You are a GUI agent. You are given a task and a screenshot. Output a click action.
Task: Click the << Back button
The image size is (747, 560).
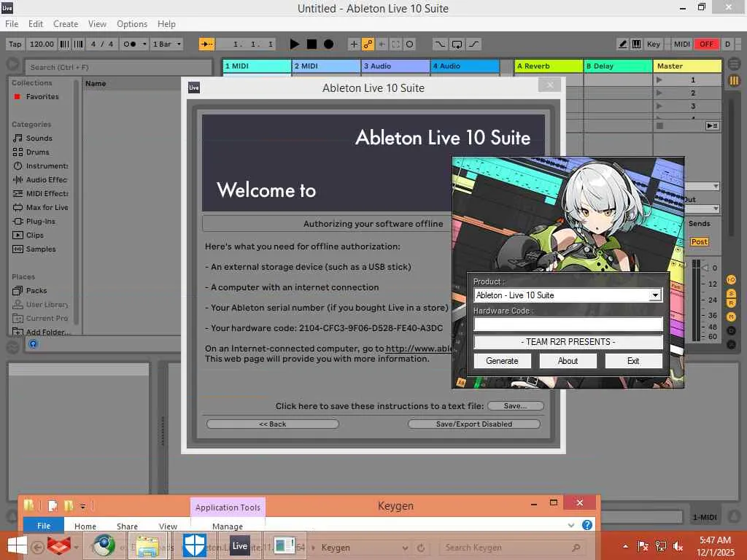point(273,424)
